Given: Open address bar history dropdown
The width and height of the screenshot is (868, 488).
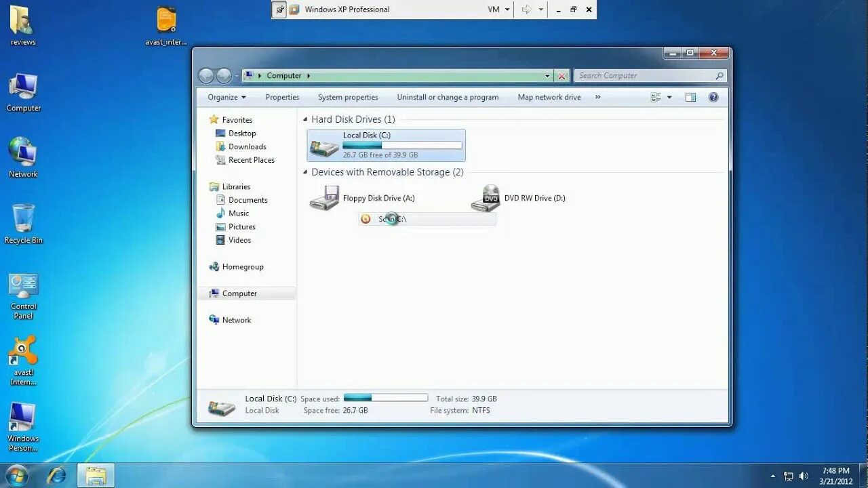Looking at the screenshot, I should click(547, 76).
